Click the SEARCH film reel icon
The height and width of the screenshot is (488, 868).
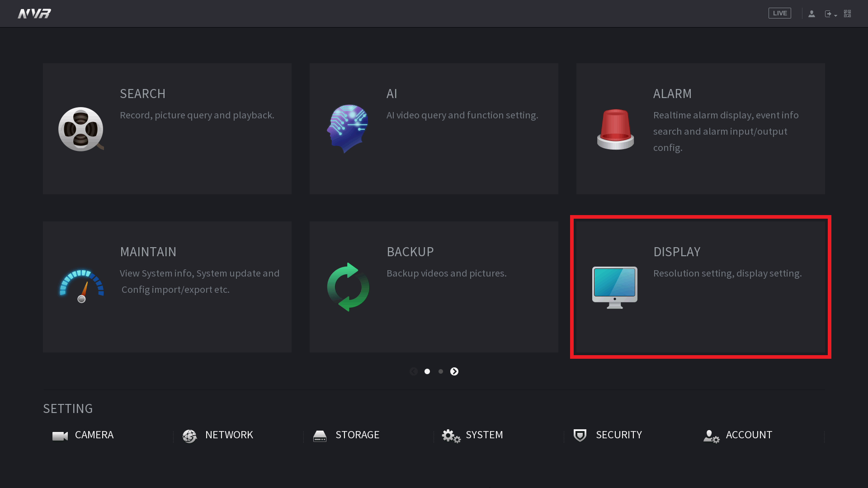pos(81,129)
